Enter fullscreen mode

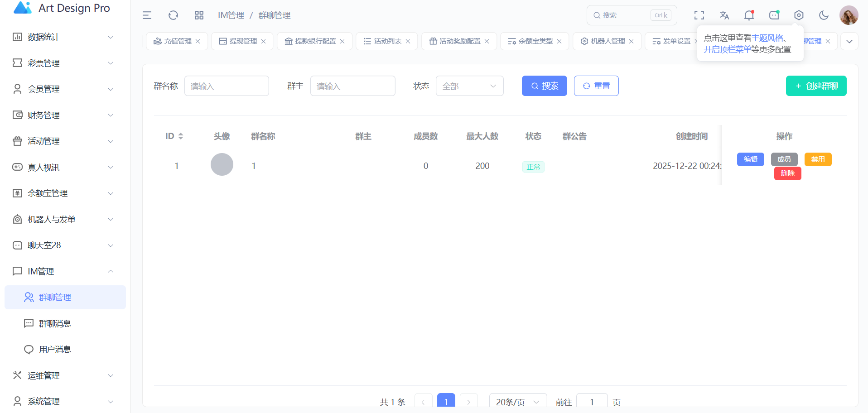(699, 15)
